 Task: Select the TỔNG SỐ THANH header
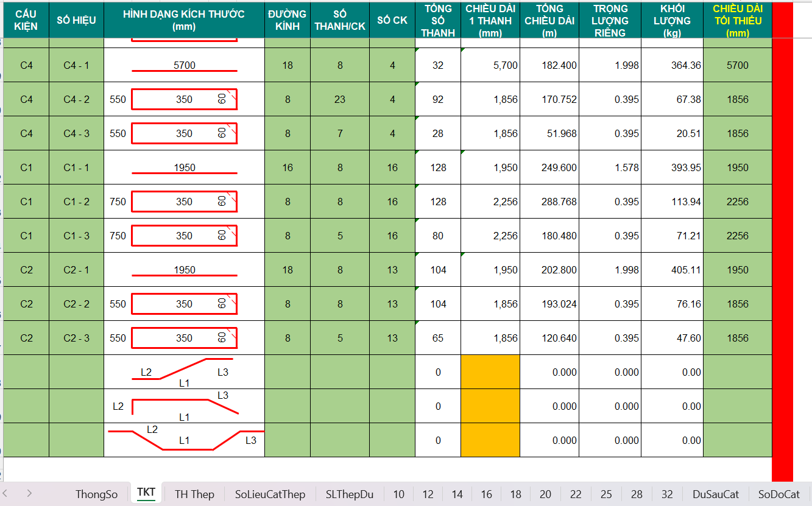pos(438,20)
